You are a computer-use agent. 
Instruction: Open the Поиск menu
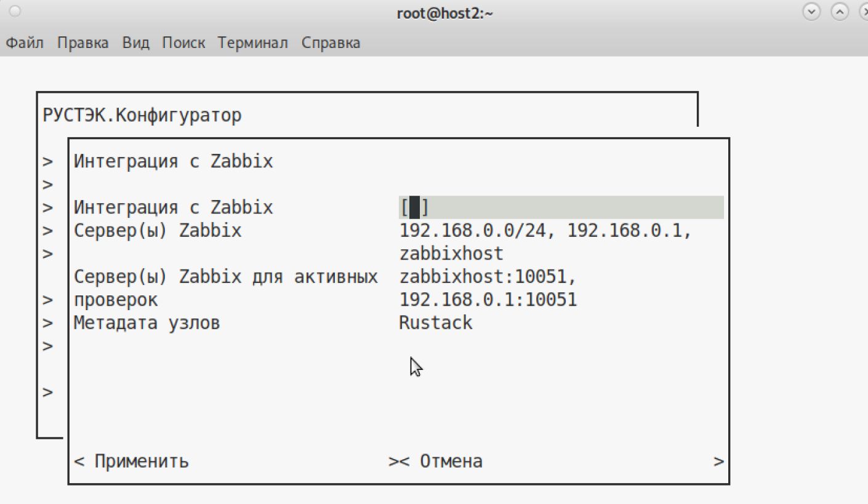[183, 43]
